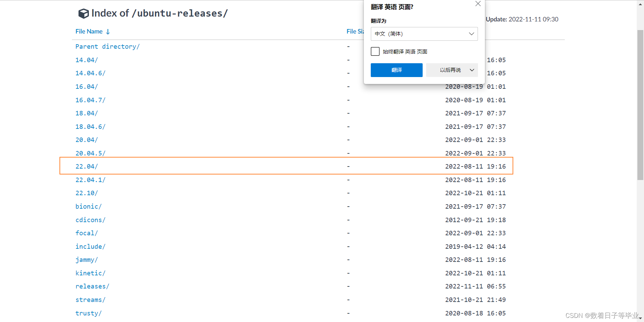Click date 2022-11-11 06:55 in releases/ row

[x=475, y=286]
